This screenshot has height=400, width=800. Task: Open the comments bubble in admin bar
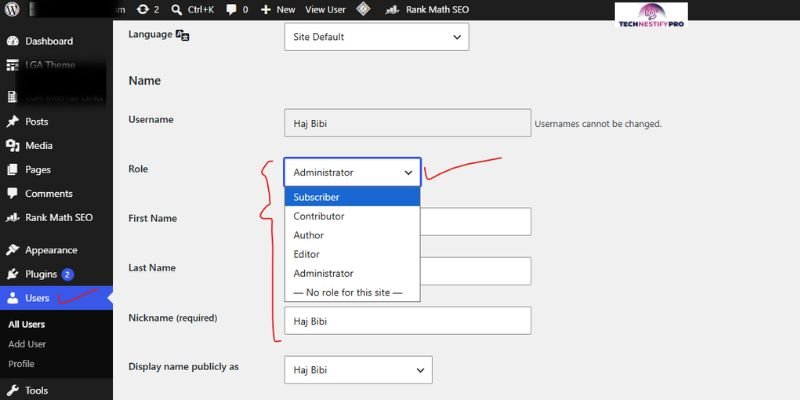[232, 9]
